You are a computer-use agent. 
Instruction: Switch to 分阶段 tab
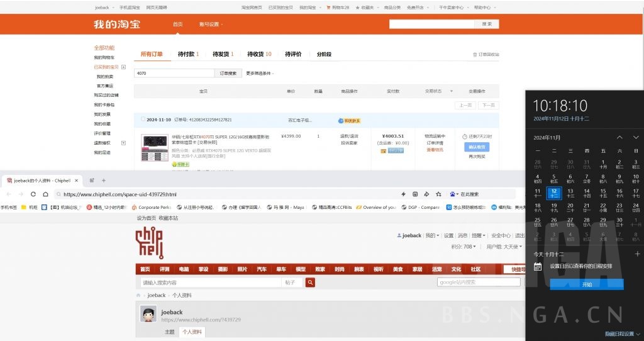pyautogui.click(x=324, y=54)
